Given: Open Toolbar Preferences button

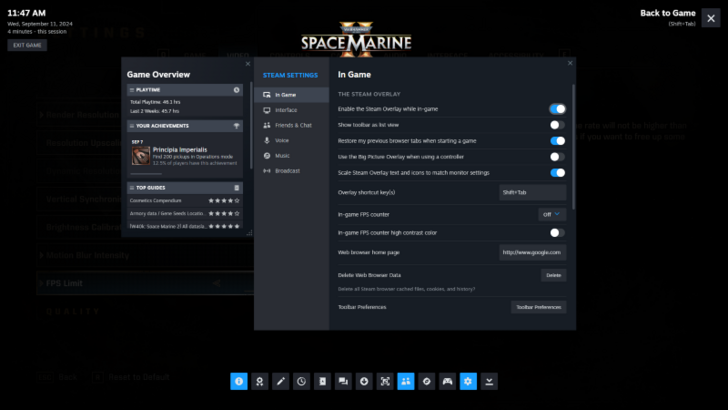Looking at the screenshot, I should pyautogui.click(x=539, y=307).
